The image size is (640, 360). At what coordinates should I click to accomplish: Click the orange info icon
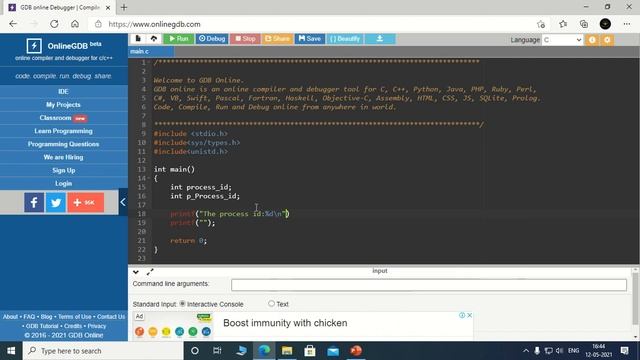(x=592, y=40)
